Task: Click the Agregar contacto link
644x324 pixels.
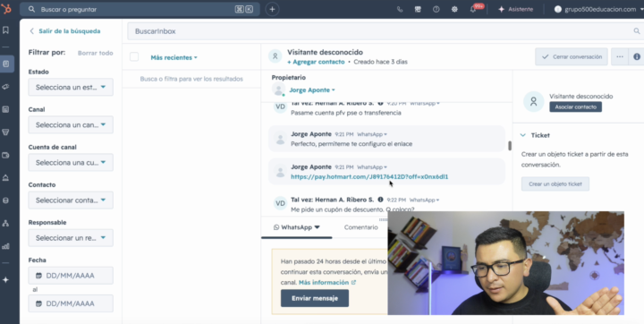Action: (x=316, y=62)
